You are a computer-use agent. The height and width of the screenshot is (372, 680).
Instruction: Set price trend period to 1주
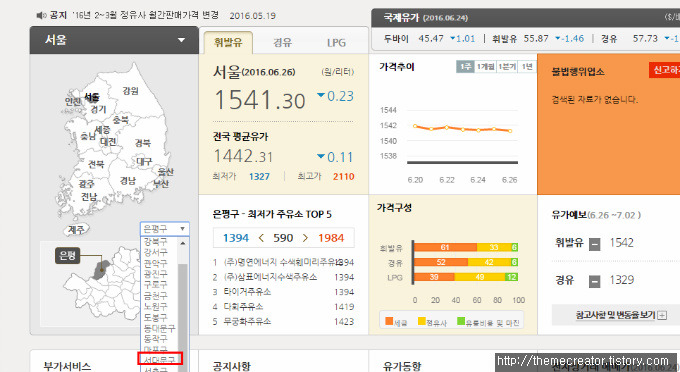coord(465,67)
